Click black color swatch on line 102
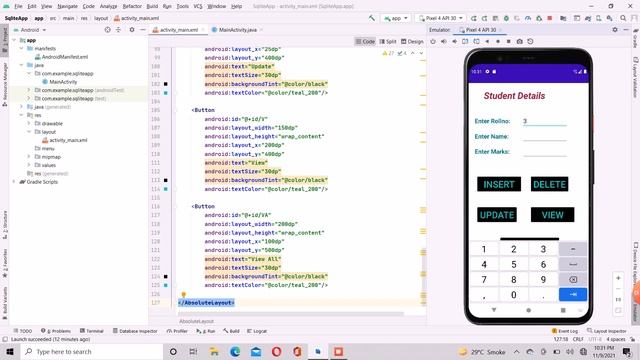 click(x=166, y=84)
